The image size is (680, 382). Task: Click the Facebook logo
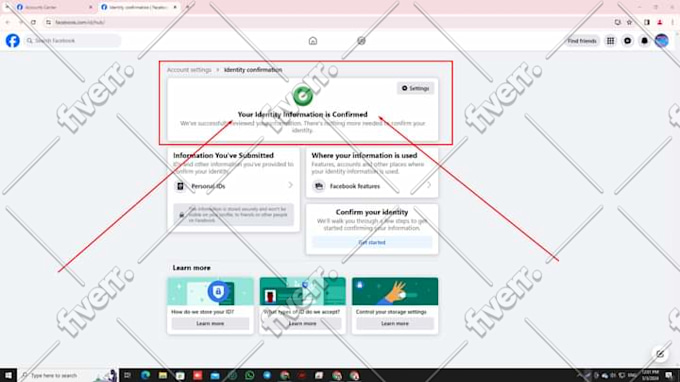[x=13, y=41]
